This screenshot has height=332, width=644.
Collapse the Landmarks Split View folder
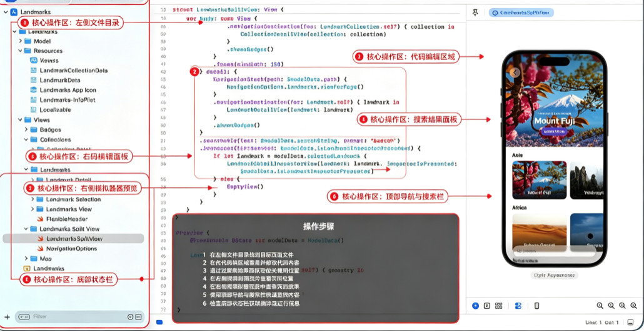pos(26,229)
